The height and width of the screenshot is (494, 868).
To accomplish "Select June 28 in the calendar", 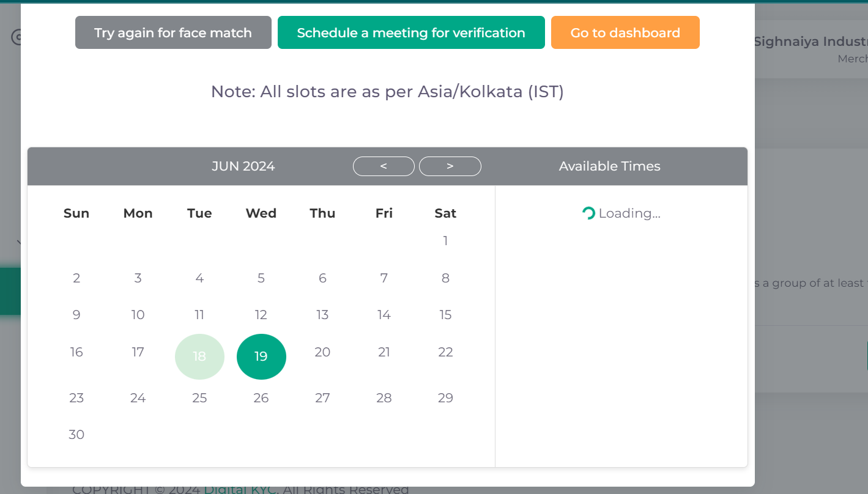I will pyautogui.click(x=384, y=398).
